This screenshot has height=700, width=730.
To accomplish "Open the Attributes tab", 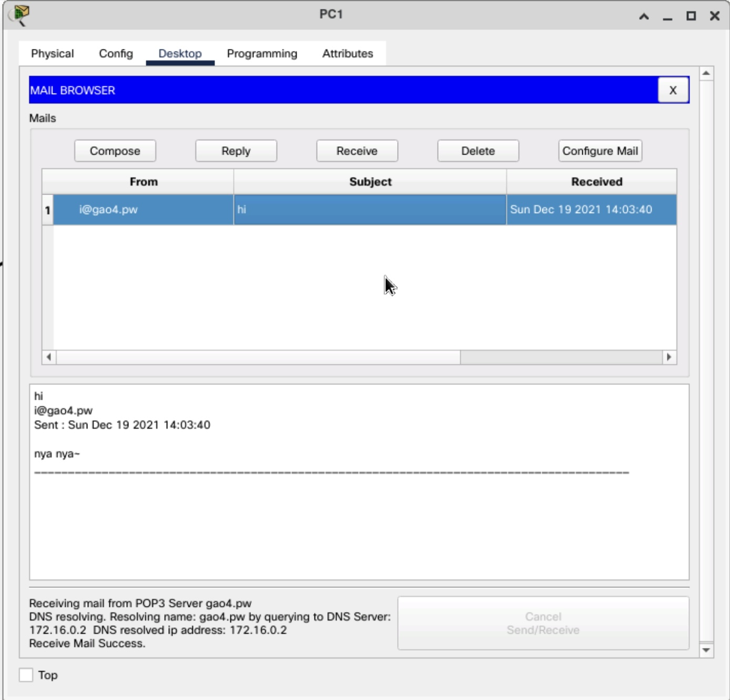I will pos(347,54).
